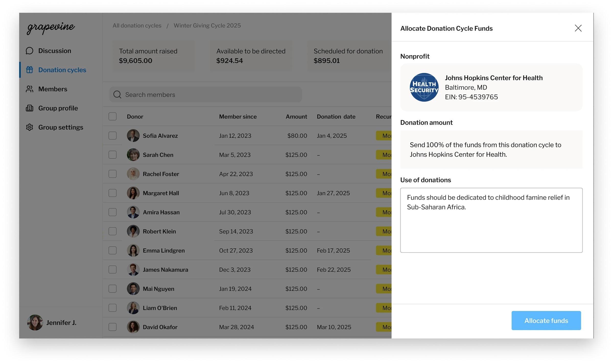Image resolution: width=613 pixels, height=364 pixels.
Task: Click the Available to be directed $924.54 card
Action: click(x=251, y=56)
